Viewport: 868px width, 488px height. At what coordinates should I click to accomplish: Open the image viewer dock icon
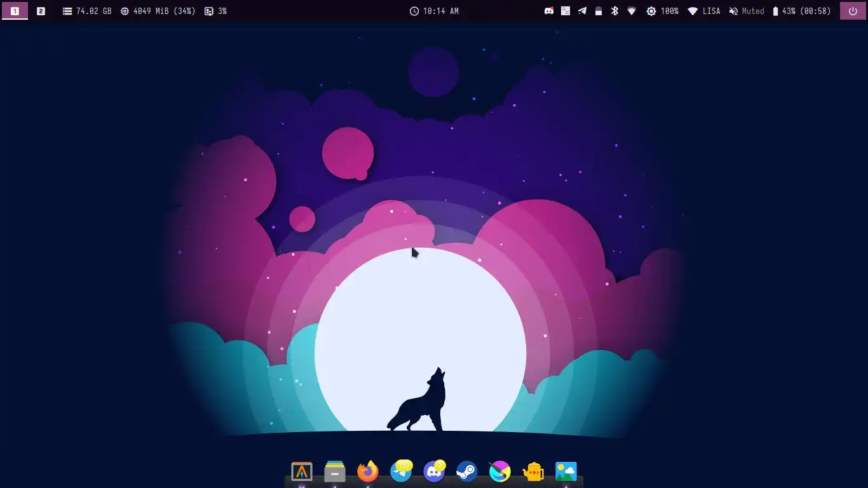click(x=566, y=471)
